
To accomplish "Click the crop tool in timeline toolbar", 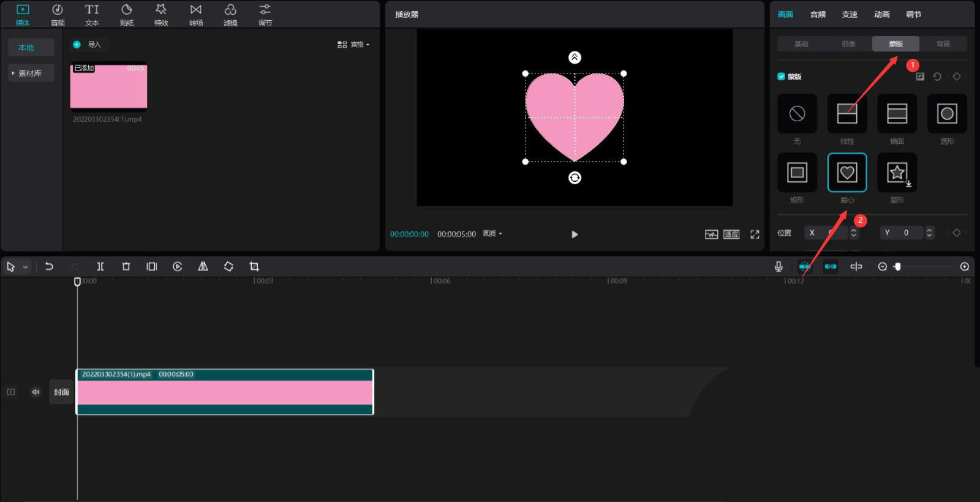I will click(254, 266).
